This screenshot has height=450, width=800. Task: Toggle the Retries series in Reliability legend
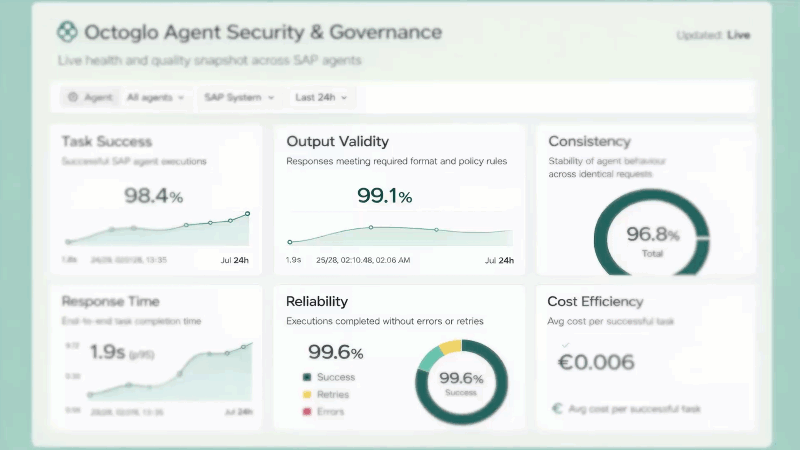[x=326, y=394]
